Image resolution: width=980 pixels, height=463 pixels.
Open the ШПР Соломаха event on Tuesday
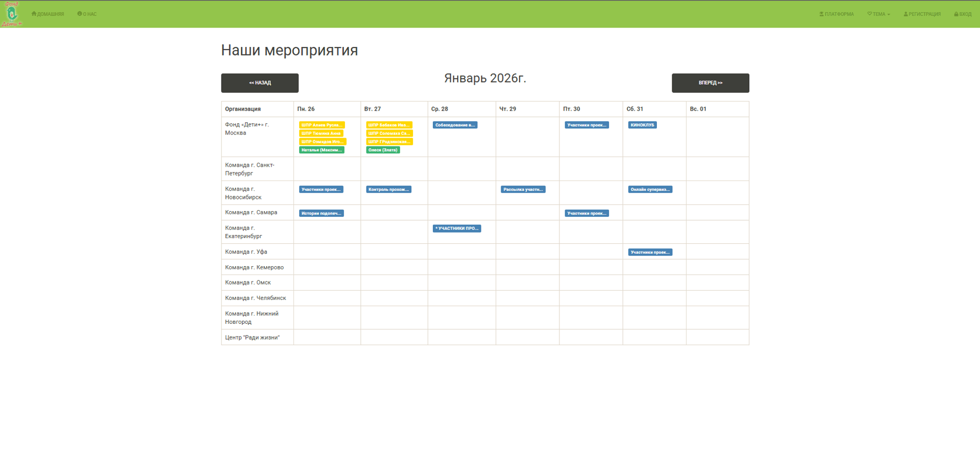pyautogui.click(x=389, y=133)
